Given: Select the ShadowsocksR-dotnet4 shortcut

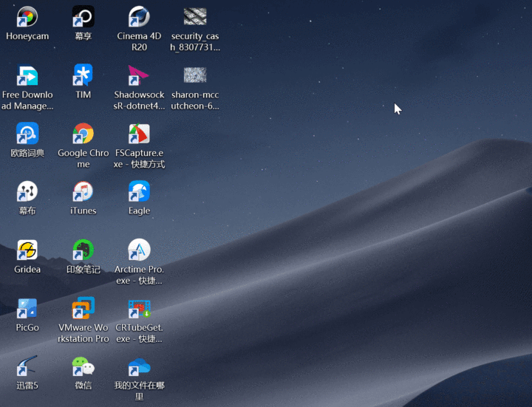Looking at the screenshot, I should (139, 75).
